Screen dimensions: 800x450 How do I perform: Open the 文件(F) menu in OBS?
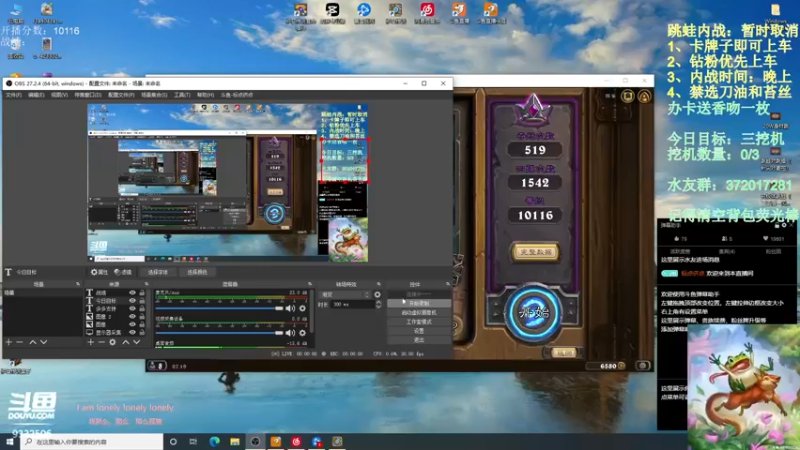click(14, 95)
